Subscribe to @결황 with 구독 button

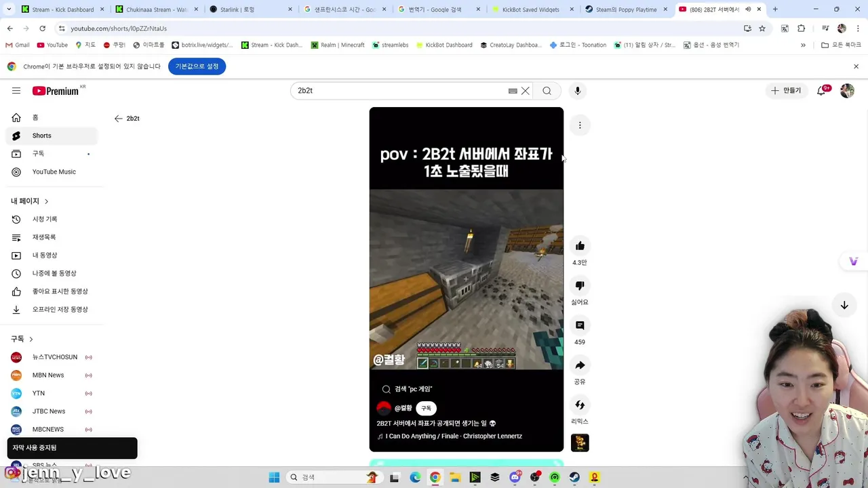(426, 408)
